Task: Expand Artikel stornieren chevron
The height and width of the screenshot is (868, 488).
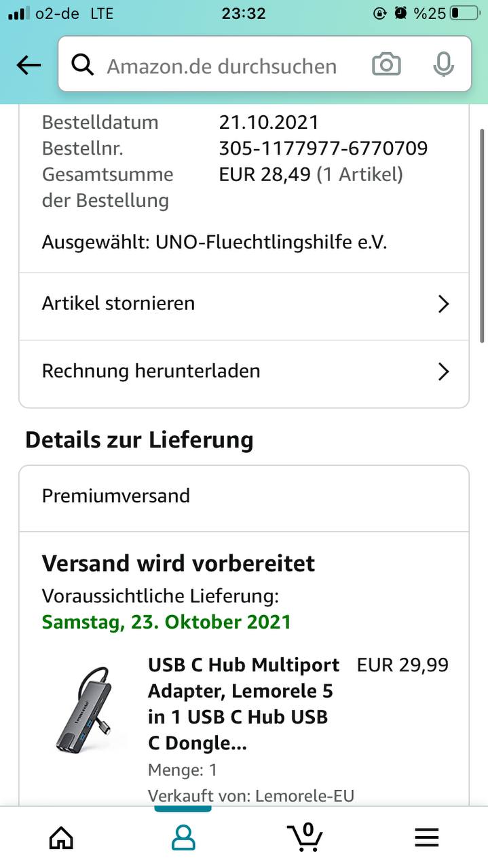Action: point(444,304)
